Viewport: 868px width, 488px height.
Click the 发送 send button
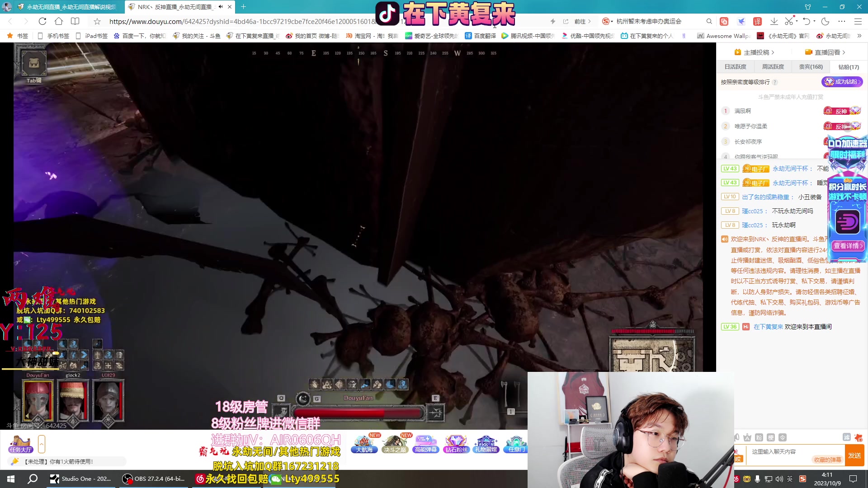(x=854, y=455)
